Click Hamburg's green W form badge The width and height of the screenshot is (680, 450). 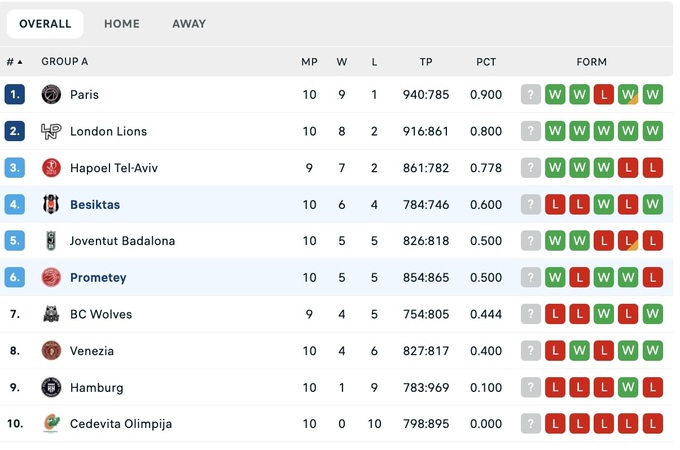click(628, 387)
